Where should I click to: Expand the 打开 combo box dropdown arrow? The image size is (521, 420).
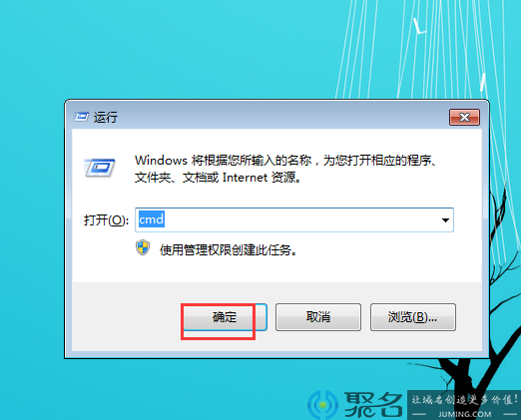coord(445,220)
